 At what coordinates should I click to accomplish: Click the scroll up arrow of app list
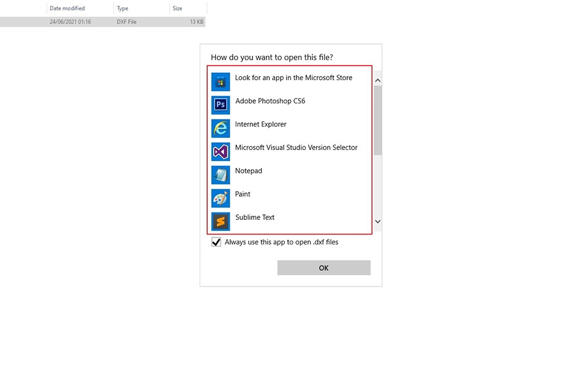(378, 80)
